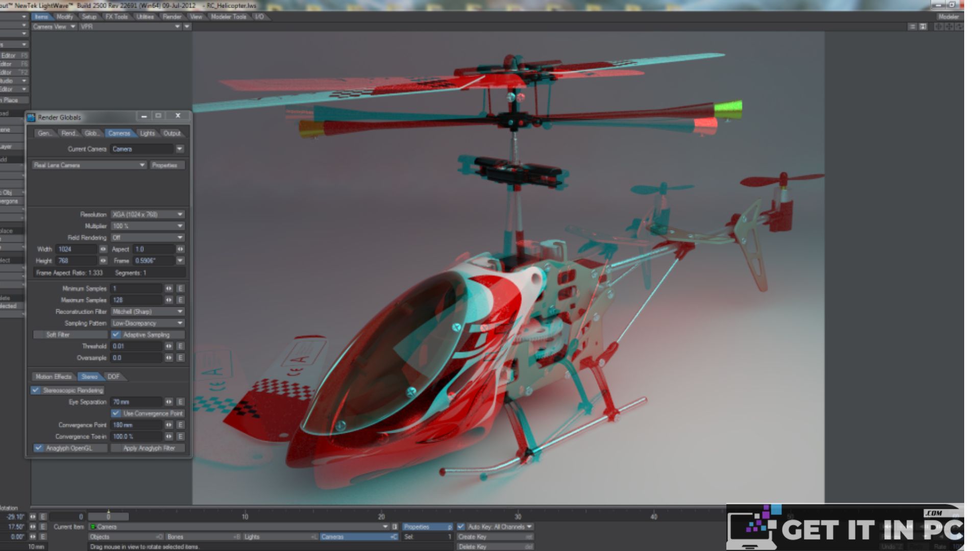Toggle Use Convergence Point checkbox
The width and height of the screenshot is (980, 551).
click(x=116, y=414)
